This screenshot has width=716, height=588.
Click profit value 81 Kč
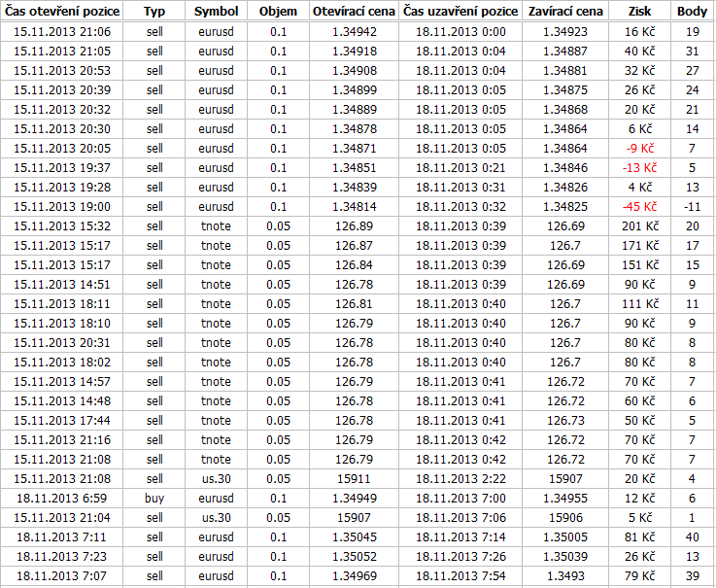coord(639,536)
